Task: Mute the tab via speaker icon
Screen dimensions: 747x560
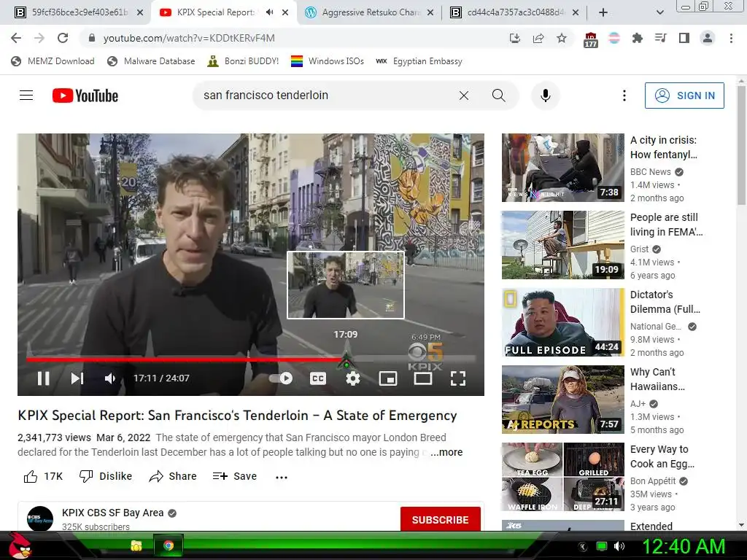Action: coord(270,12)
